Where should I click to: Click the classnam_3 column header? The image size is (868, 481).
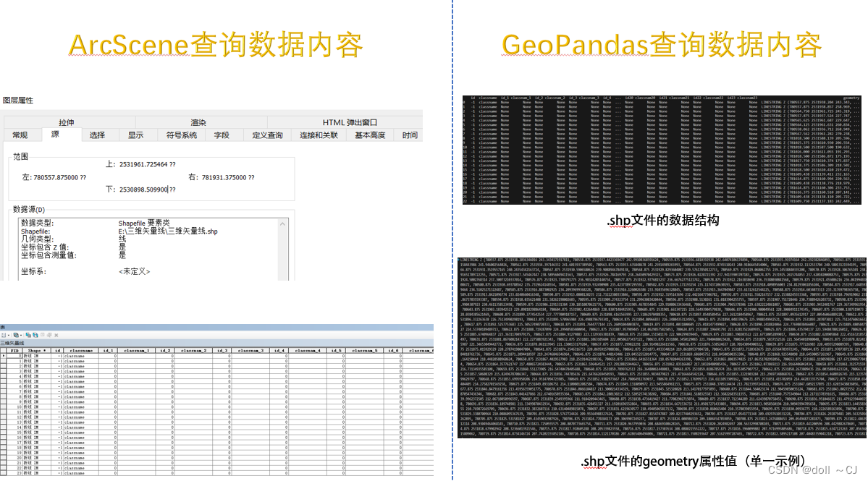pos(250,351)
